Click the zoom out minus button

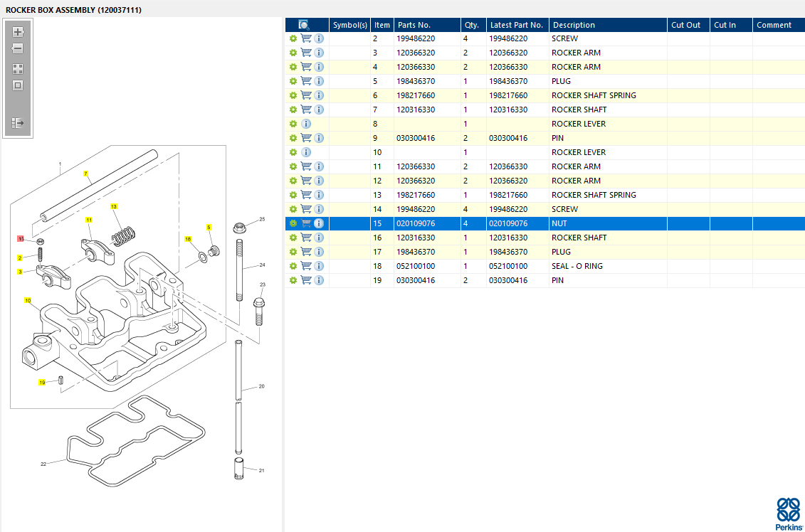[x=18, y=49]
